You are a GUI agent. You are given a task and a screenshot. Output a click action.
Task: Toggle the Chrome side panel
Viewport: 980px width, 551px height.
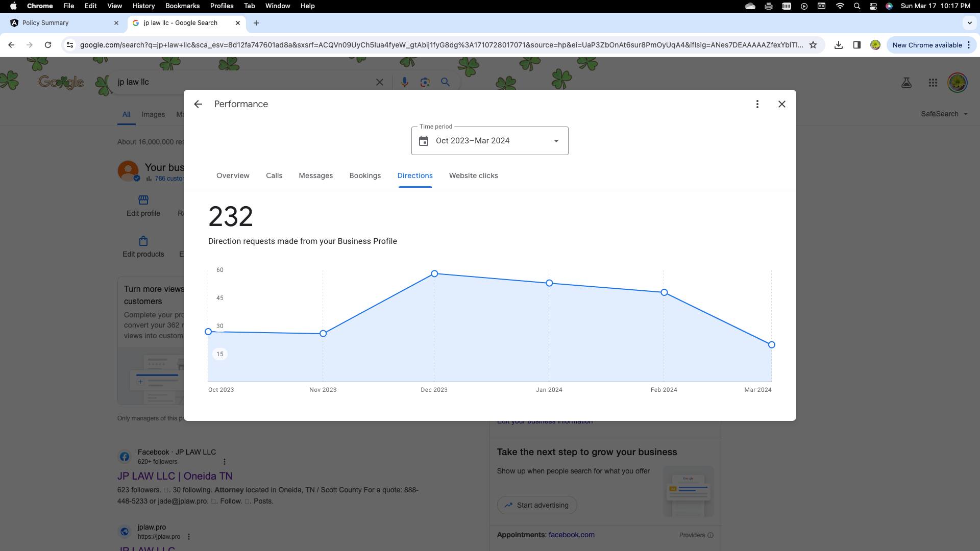[857, 45]
